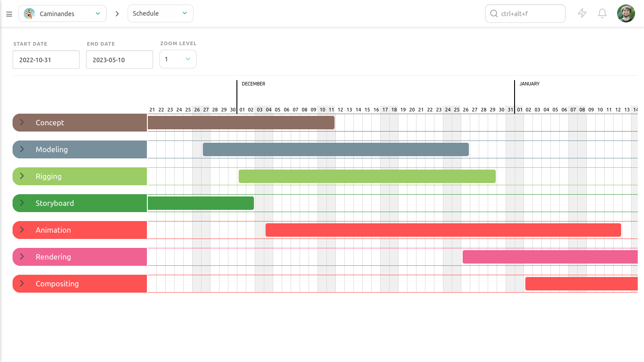Click the lightning bolt news icon
This screenshot has width=644, height=362.
(582, 13)
